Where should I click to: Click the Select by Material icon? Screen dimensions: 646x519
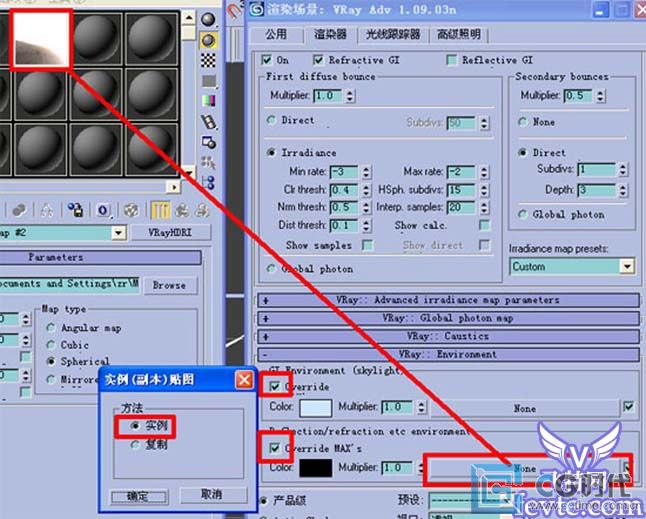coord(208,163)
